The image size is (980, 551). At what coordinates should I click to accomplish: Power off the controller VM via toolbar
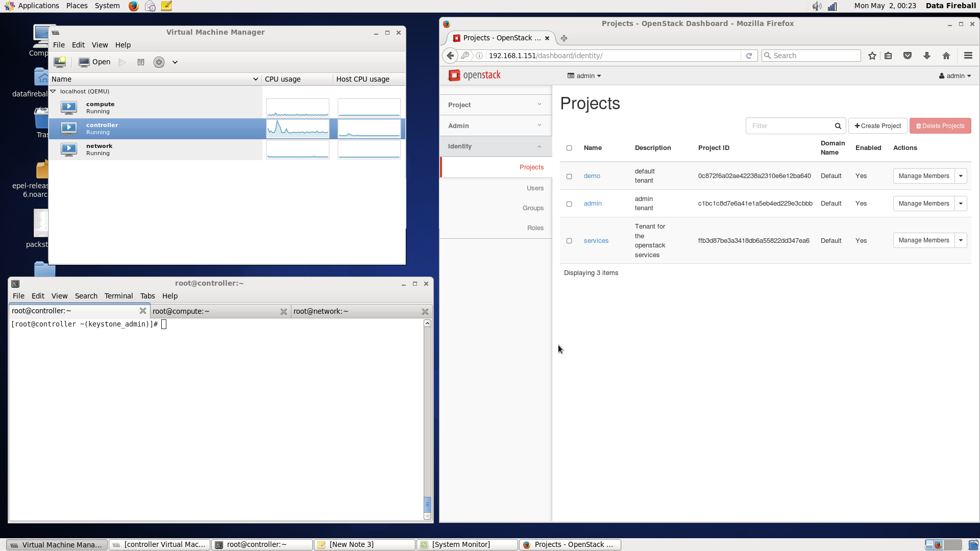pos(159,62)
